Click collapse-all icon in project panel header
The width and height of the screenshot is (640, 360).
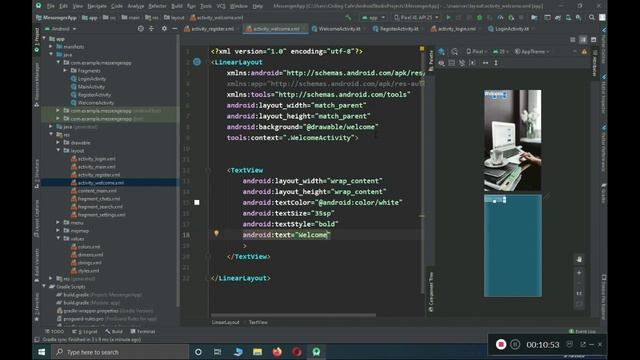(151, 29)
